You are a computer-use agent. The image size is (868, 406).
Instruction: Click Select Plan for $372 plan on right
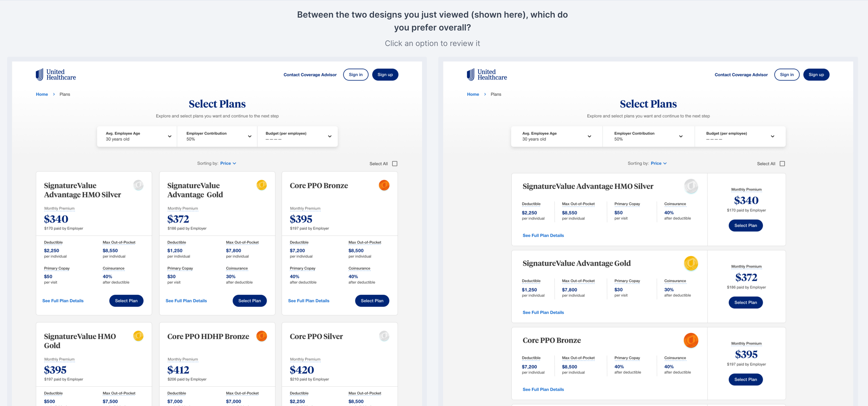[745, 302]
